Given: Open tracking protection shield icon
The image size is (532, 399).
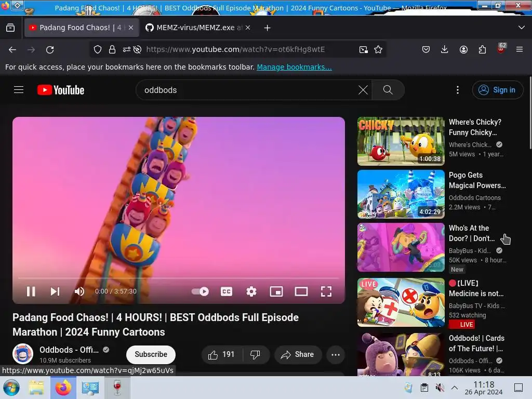Looking at the screenshot, I should click(x=98, y=49).
